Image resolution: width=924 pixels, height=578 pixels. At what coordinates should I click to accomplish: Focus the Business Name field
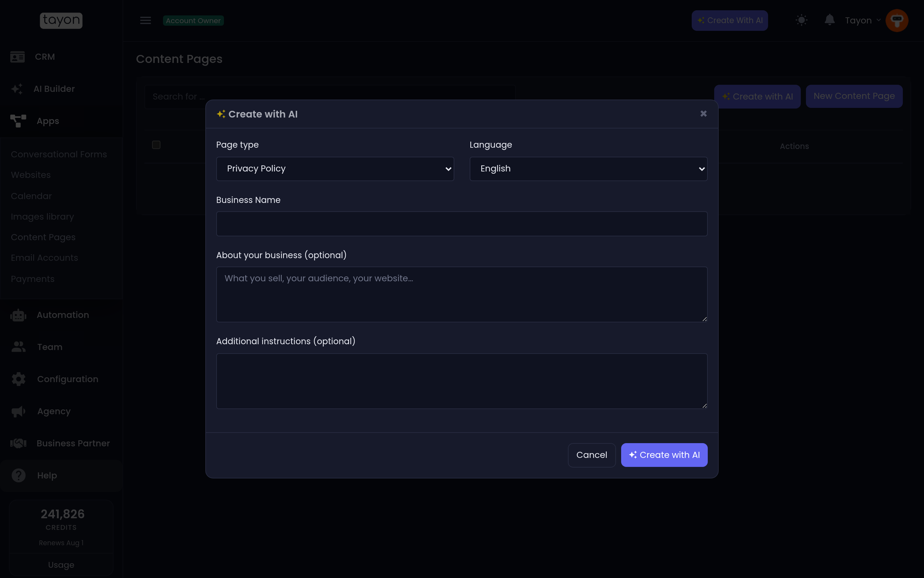[x=462, y=223]
